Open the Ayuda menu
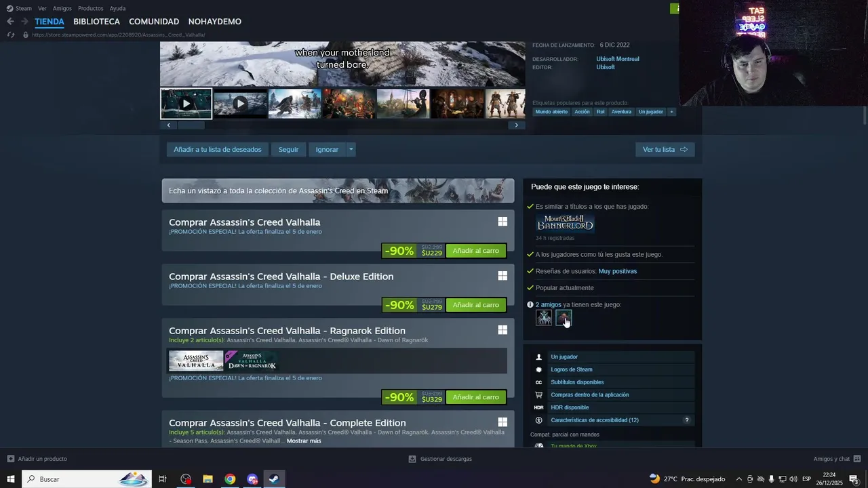This screenshot has width=868, height=488. click(117, 8)
